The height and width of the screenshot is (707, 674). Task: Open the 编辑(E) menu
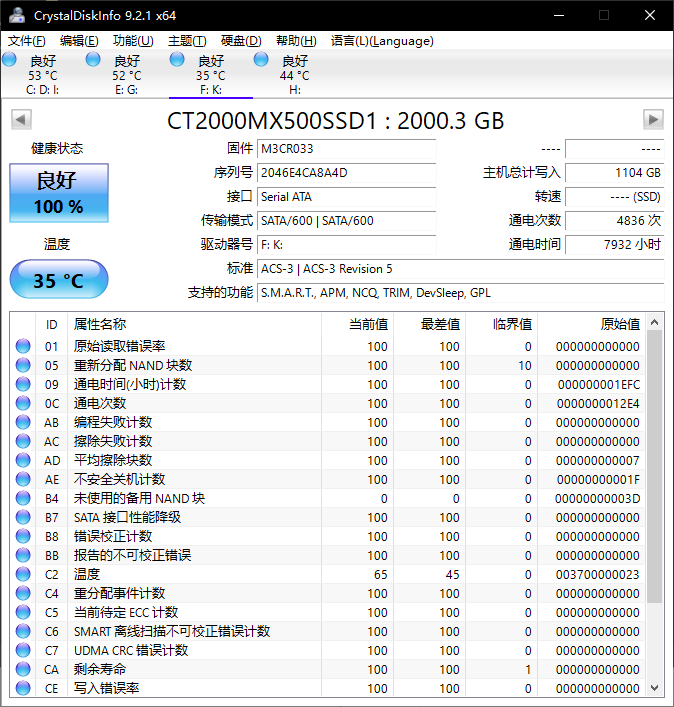[79, 41]
